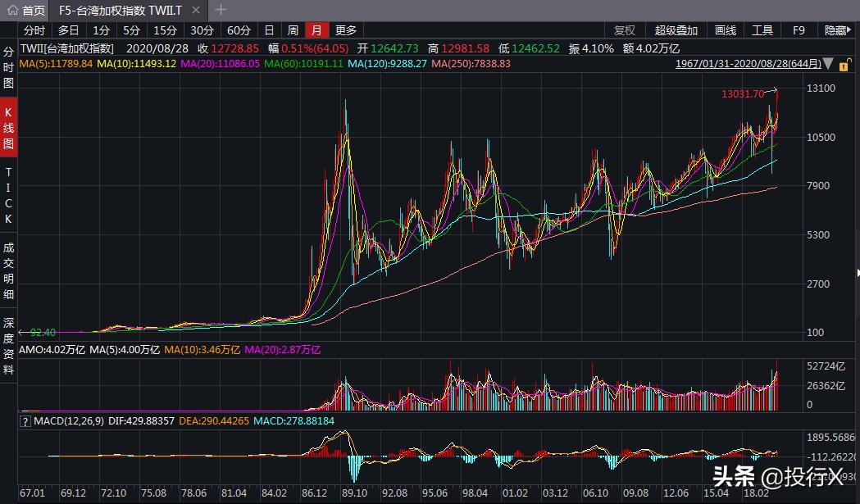Select the 30分 timeframe
Viewport: 860px width, 504px height.
202,30
